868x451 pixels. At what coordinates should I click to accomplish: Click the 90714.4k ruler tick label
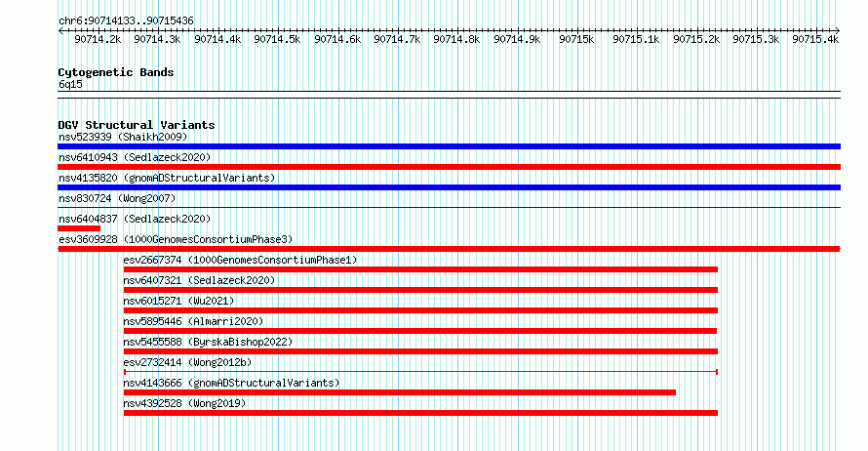(217, 39)
